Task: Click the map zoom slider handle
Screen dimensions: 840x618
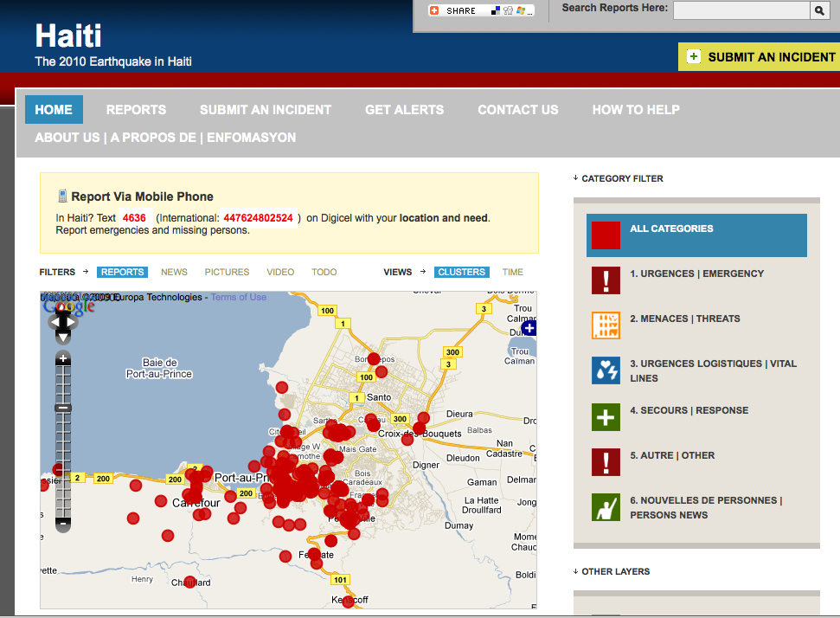Action: (x=63, y=408)
